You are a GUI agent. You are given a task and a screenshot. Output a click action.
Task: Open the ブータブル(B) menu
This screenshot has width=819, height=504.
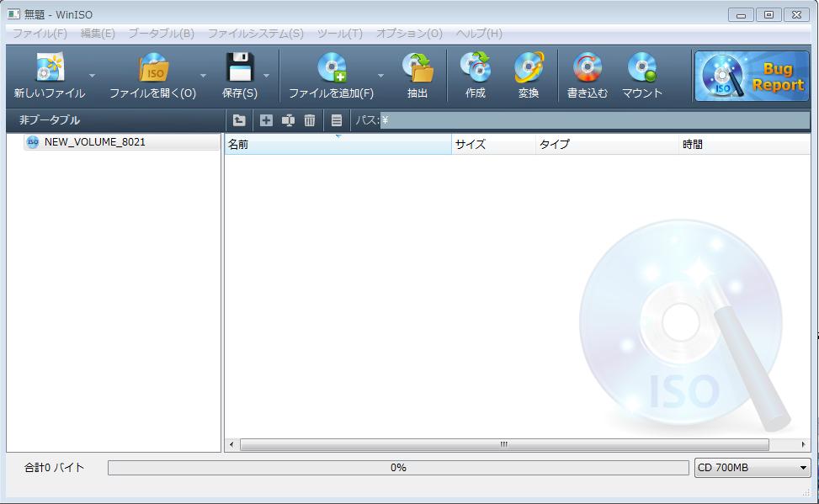(x=162, y=34)
